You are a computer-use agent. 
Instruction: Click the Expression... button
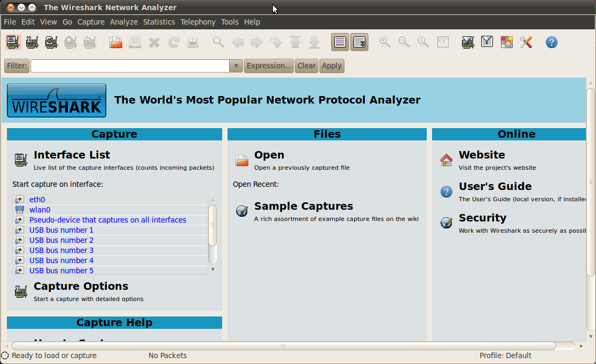coord(269,66)
